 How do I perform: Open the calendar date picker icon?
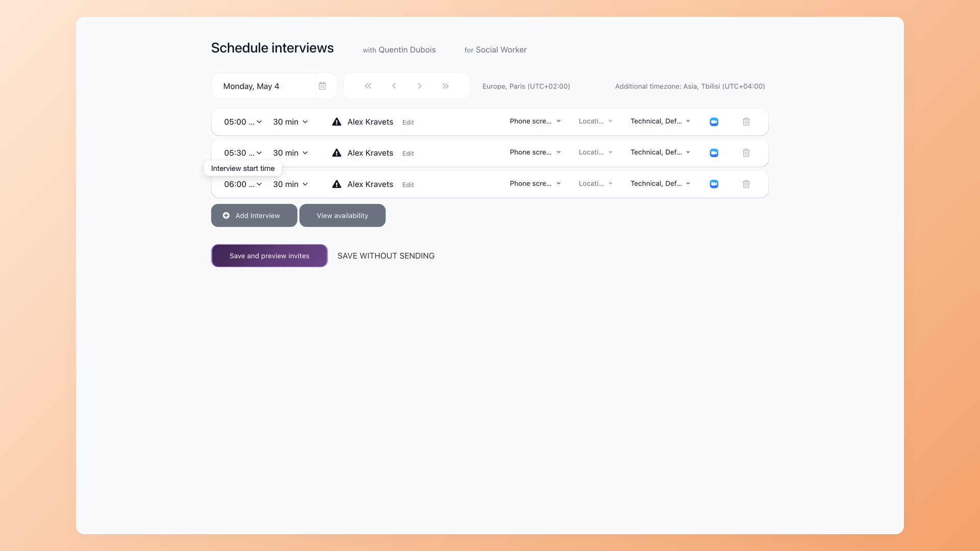pyautogui.click(x=322, y=86)
